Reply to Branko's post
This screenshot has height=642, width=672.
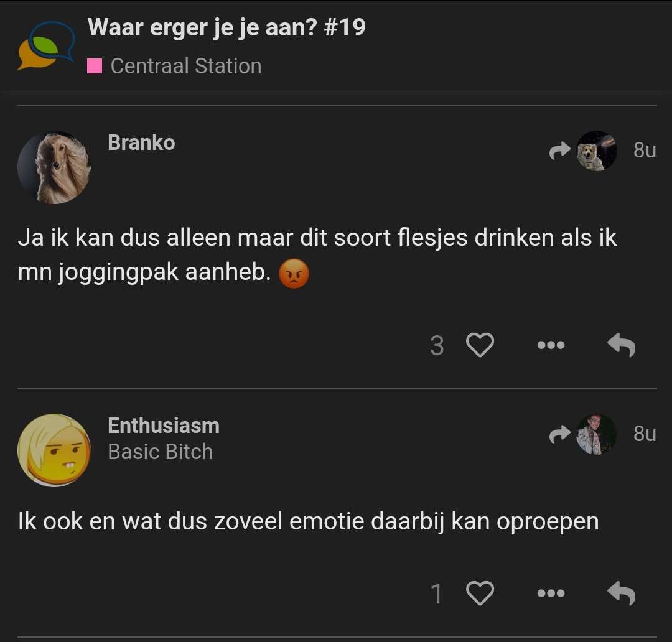pos(622,345)
